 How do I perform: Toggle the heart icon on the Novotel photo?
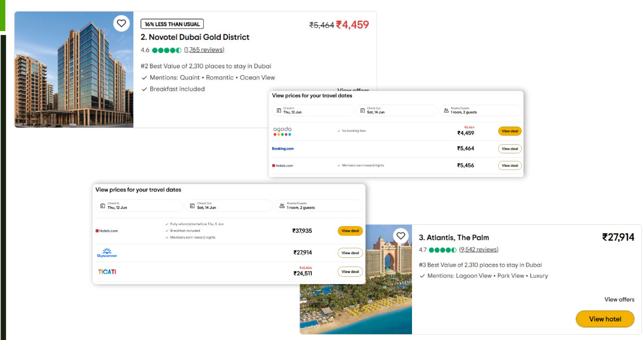tap(122, 23)
